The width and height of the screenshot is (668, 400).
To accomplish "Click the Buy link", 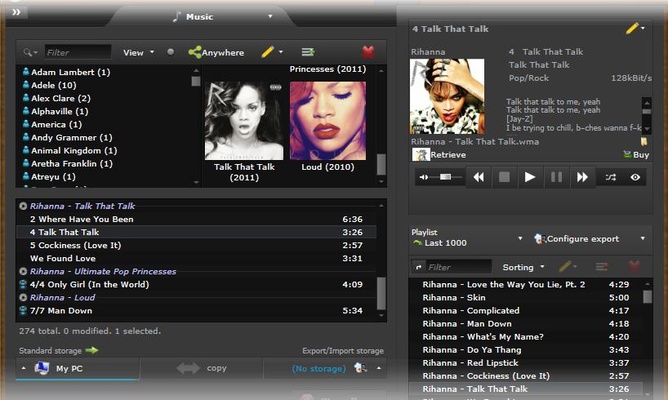I will tap(636, 155).
